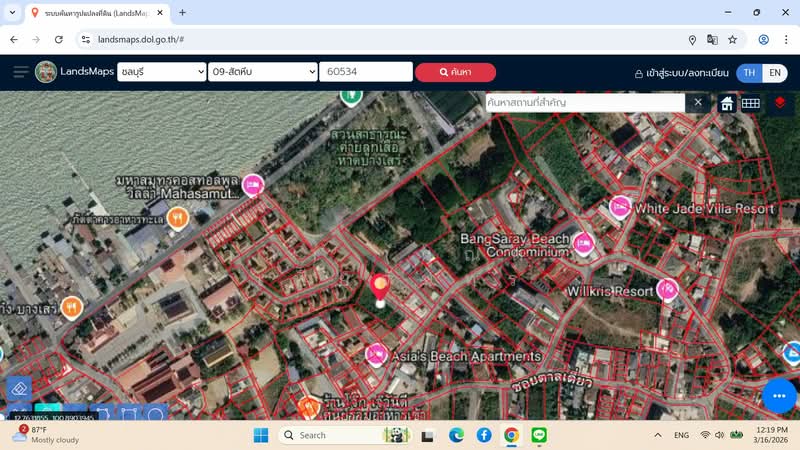The width and height of the screenshot is (800, 450).
Task: Open a new browser tab
Action: pyautogui.click(x=182, y=13)
